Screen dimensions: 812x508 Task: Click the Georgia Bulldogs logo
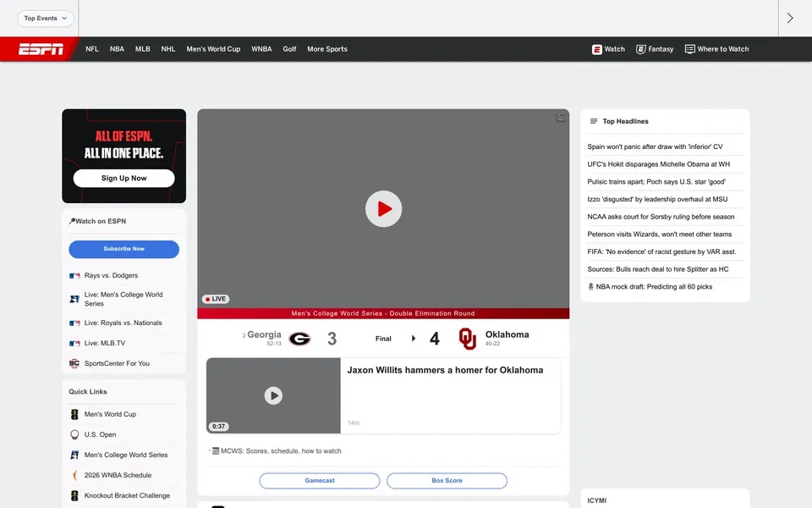(299, 339)
